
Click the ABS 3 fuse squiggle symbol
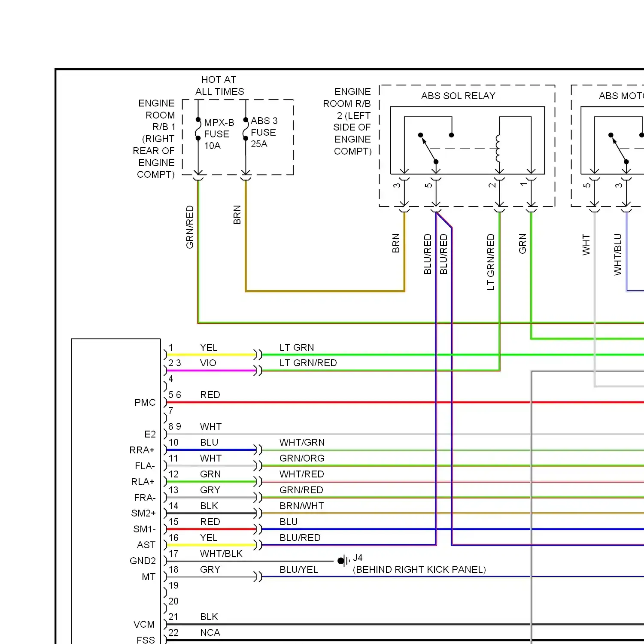(246, 129)
